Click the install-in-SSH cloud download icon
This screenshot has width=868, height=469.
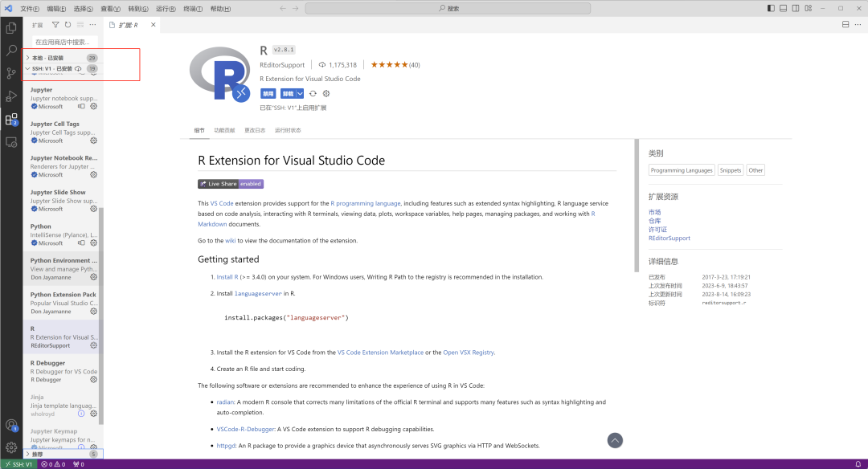78,68
